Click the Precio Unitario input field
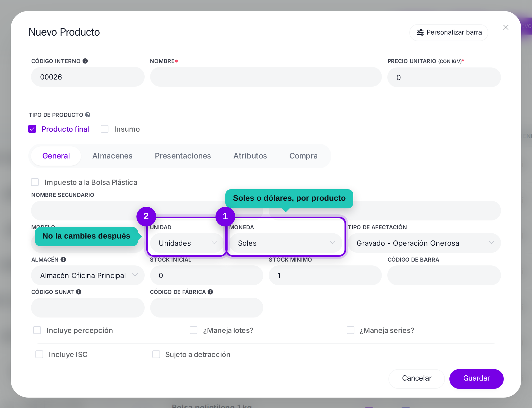532x408 pixels. (444, 77)
